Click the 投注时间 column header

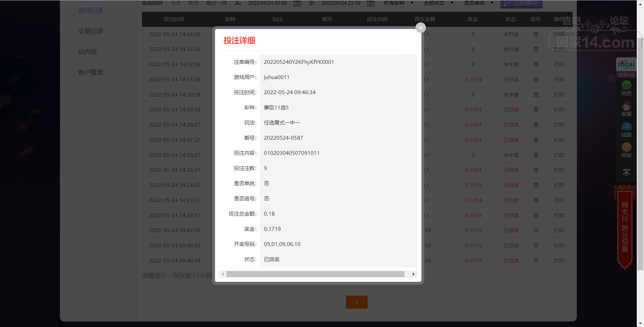point(174,19)
